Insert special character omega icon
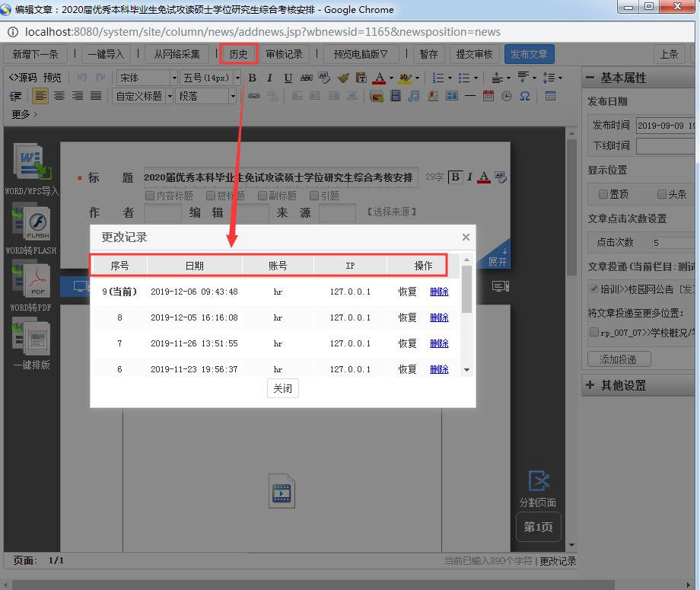 point(525,96)
